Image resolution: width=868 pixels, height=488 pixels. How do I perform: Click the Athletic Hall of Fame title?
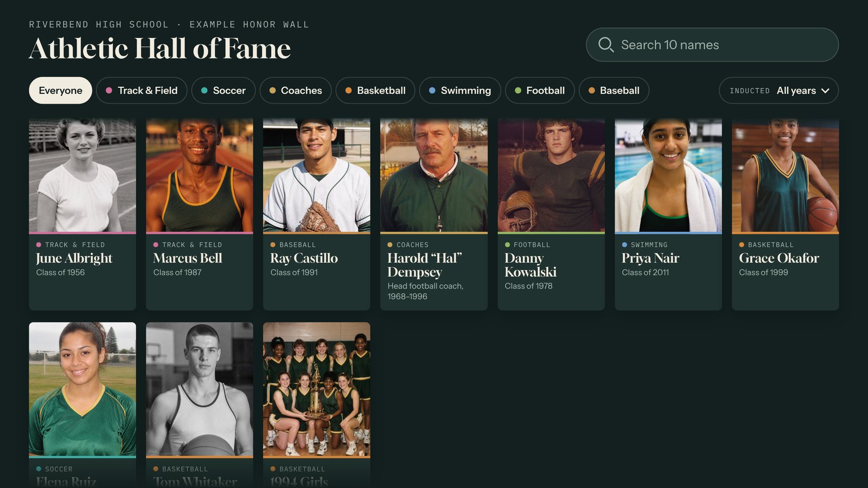160,48
